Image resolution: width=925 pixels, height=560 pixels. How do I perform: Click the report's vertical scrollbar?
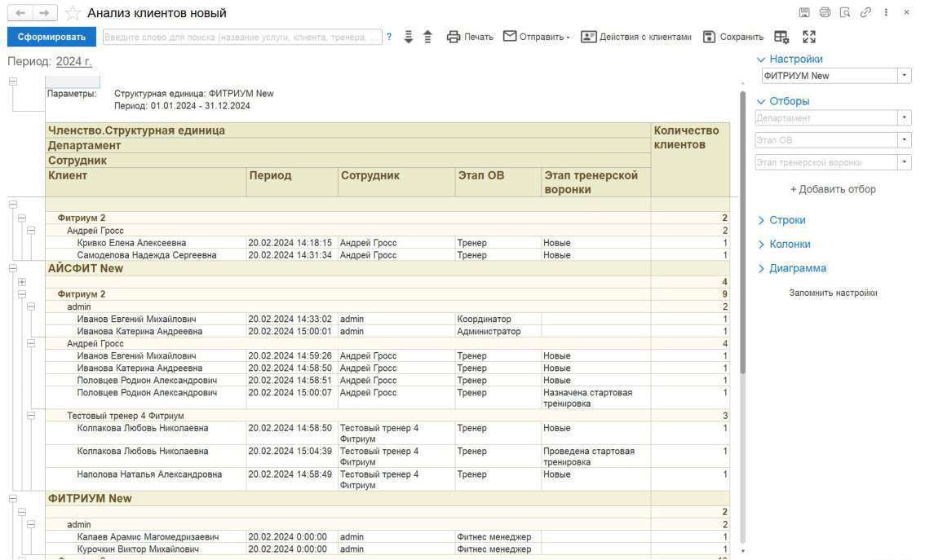pos(743,233)
